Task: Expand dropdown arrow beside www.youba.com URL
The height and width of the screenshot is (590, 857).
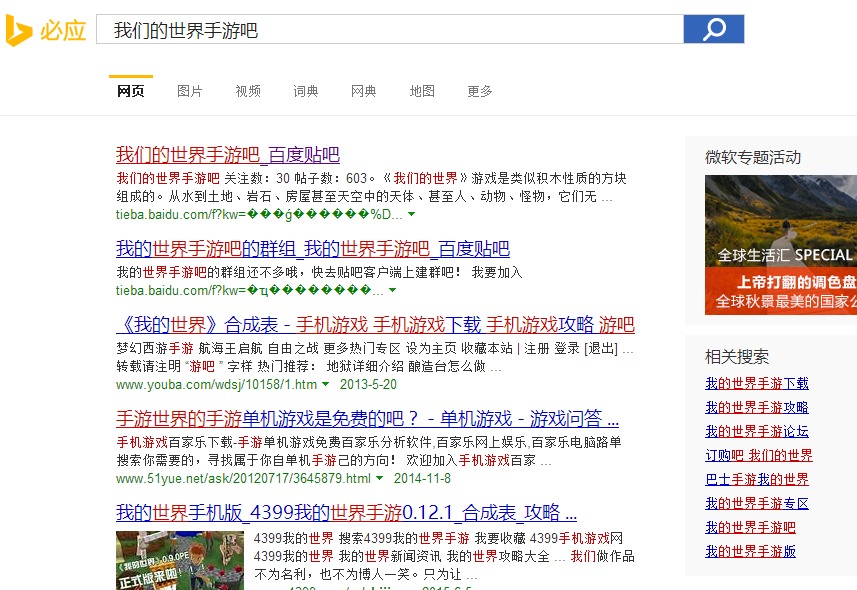Action: (x=326, y=384)
